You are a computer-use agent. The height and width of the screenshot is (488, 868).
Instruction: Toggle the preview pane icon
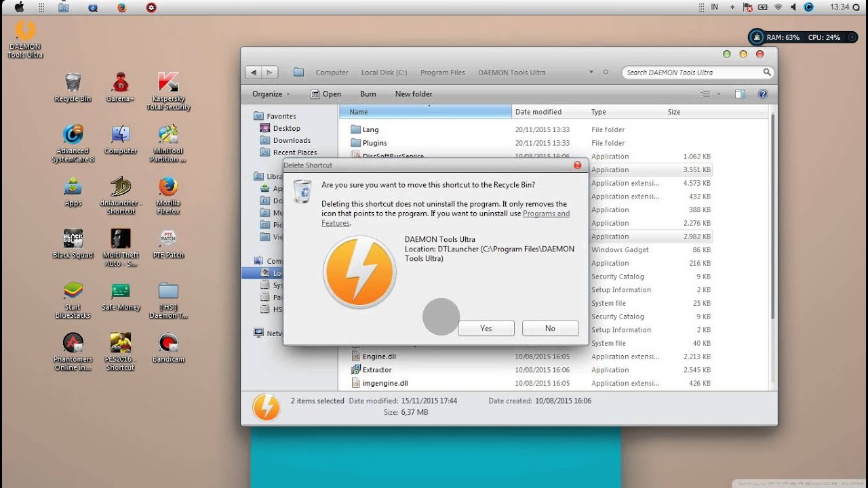click(x=740, y=94)
